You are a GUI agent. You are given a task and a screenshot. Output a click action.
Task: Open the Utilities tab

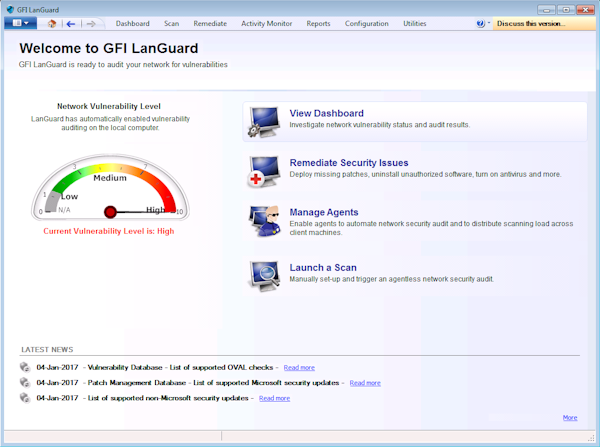point(414,24)
